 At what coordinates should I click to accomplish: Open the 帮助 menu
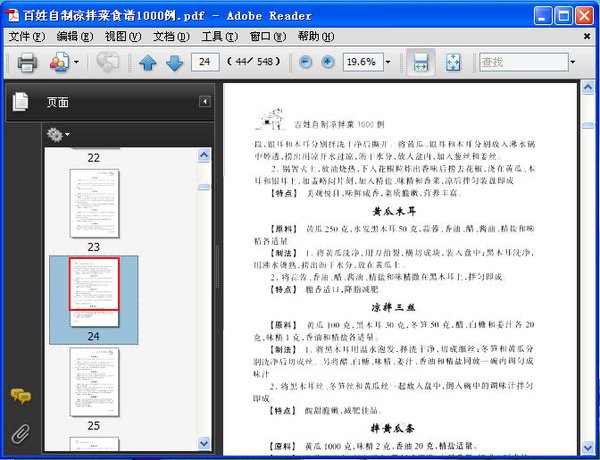click(315, 36)
